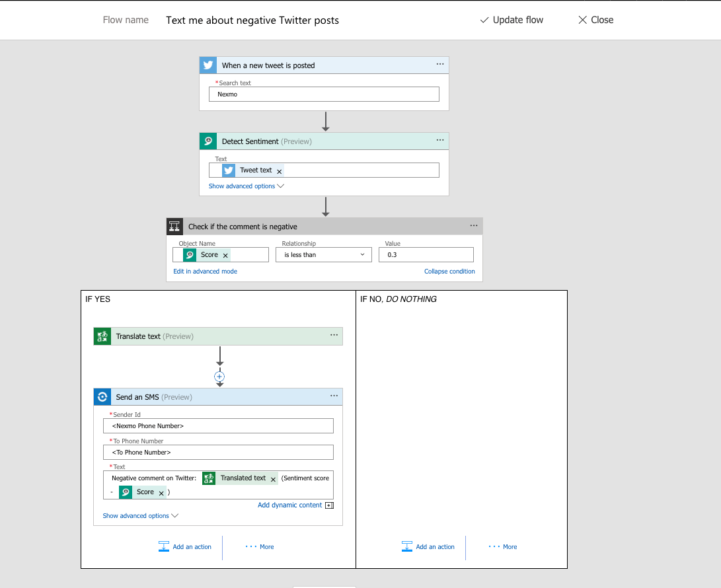Image resolution: width=721 pixels, height=588 pixels.
Task: Click the Detect Sentiment icon
Action: click(208, 141)
